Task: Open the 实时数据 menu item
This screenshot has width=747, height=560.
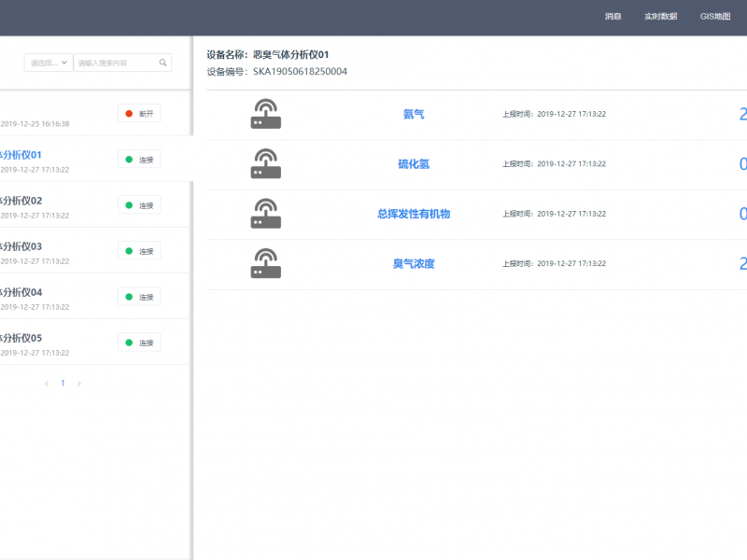Action: point(660,17)
